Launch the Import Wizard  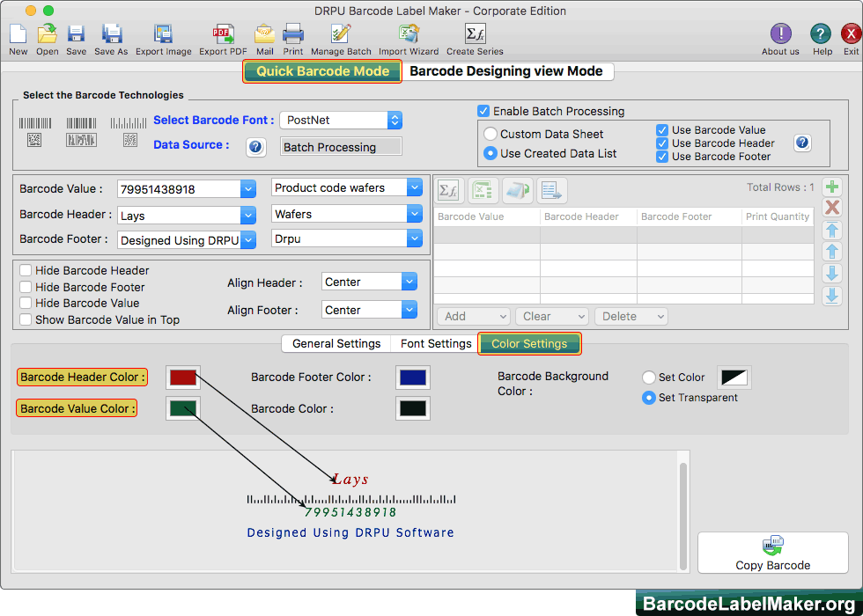pyautogui.click(x=409, y=34)
